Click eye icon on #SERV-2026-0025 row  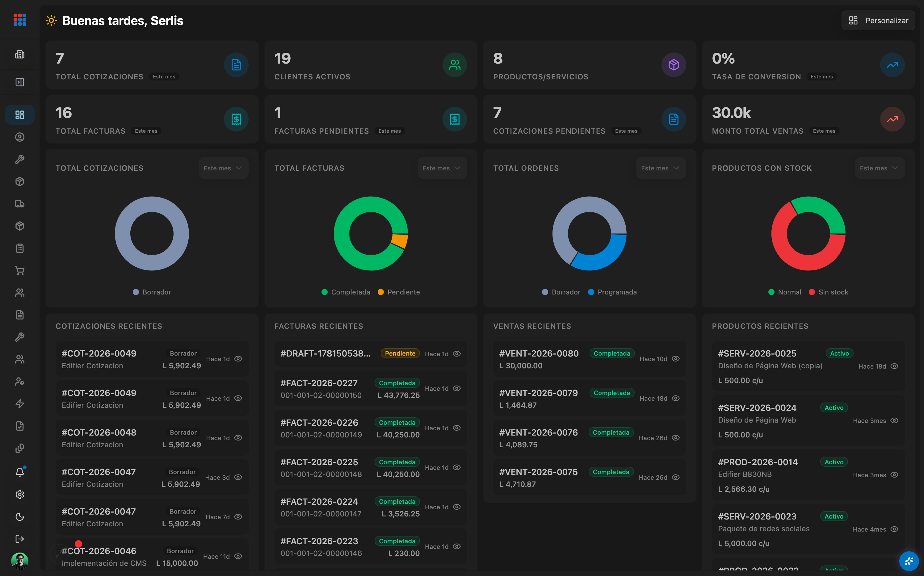coord(894,366)
